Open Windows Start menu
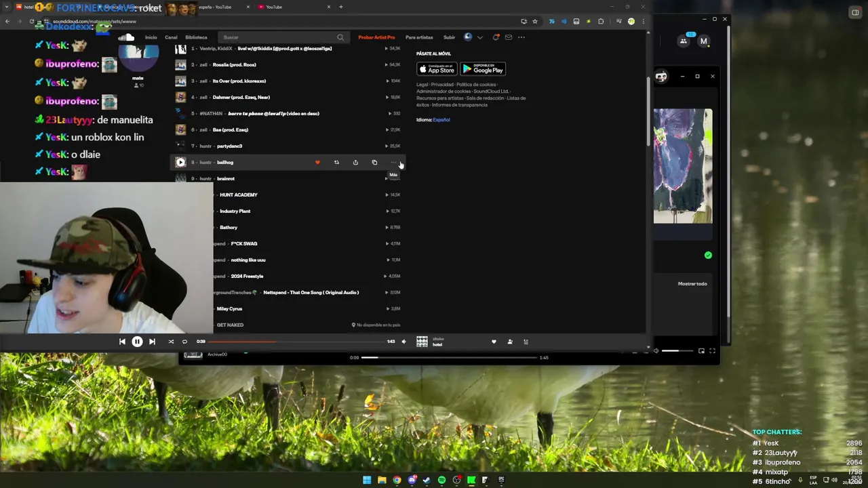Image resolution: width=868 pixels, height=488 pixels. [367, 480]
